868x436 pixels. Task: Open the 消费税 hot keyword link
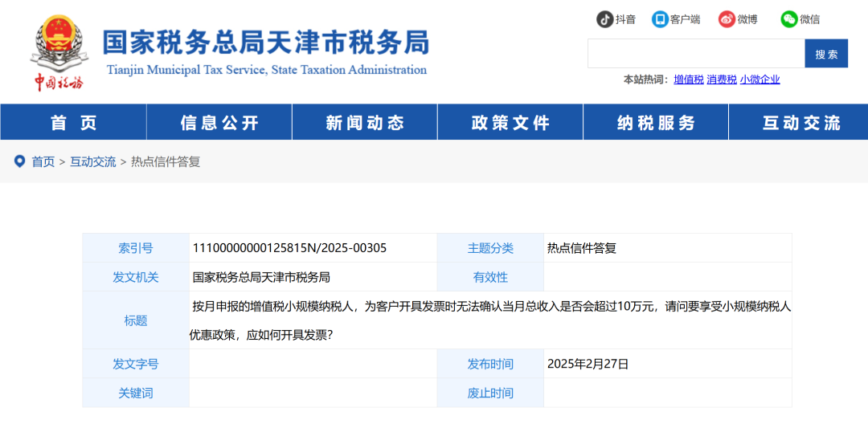pyautogui.click(x=722, y=79)
